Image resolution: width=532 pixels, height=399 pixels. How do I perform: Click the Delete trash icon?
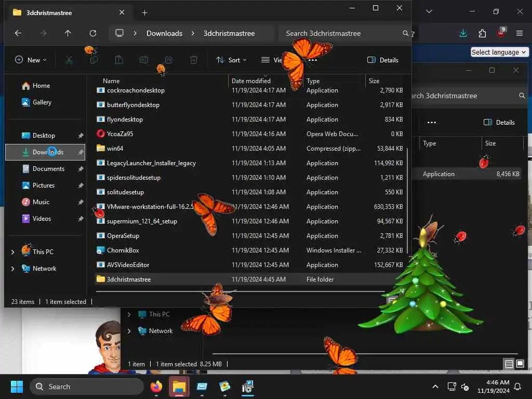coord(194,60)
